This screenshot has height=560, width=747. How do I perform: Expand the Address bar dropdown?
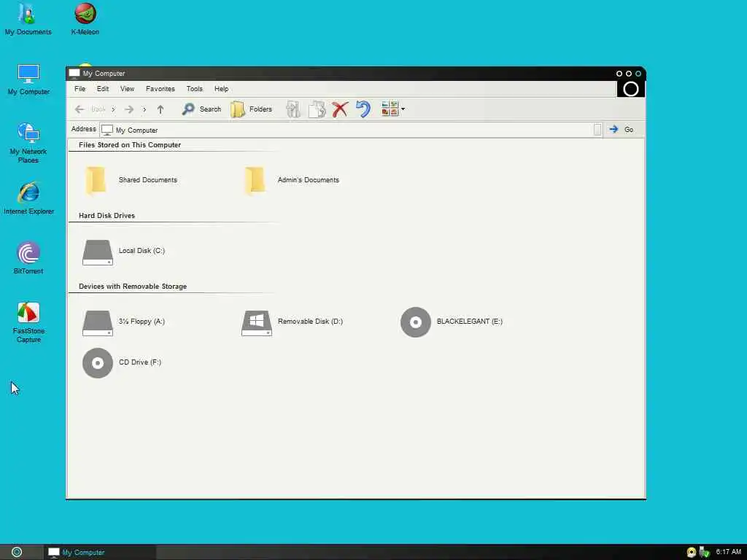click(597, 130)
